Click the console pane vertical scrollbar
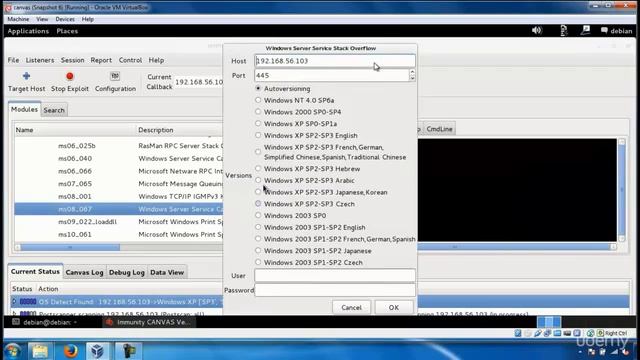 coord(622,190)
